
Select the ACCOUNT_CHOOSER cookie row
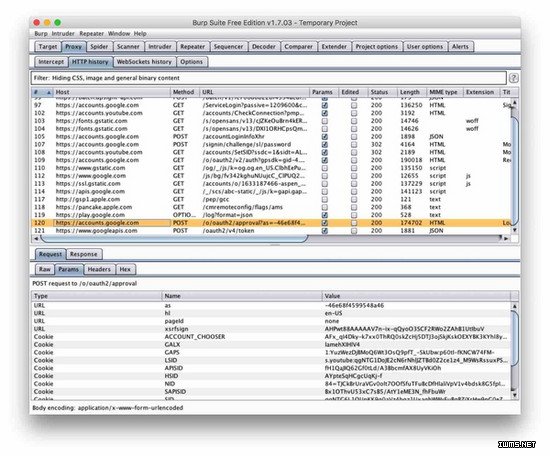pyautogui.click(x=271, y=337)
